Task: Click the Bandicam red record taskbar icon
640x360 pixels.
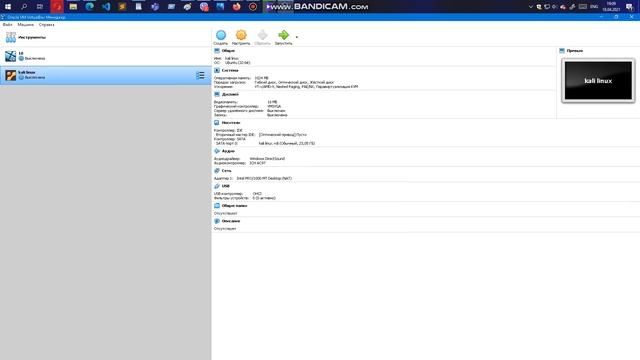Action: [x=253, y=7]
